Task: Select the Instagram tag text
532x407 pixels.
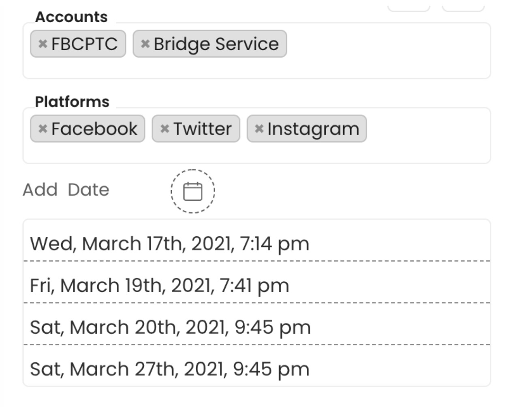Action: tap(313, 129)
